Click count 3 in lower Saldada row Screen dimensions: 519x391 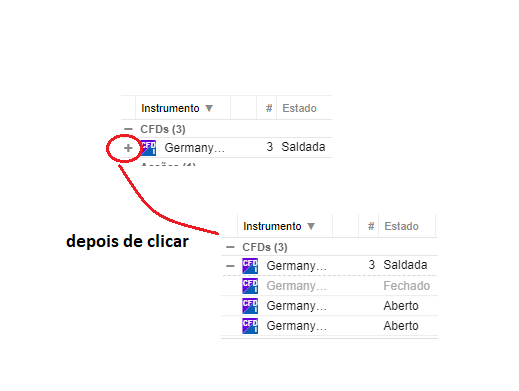click(372, 265)
